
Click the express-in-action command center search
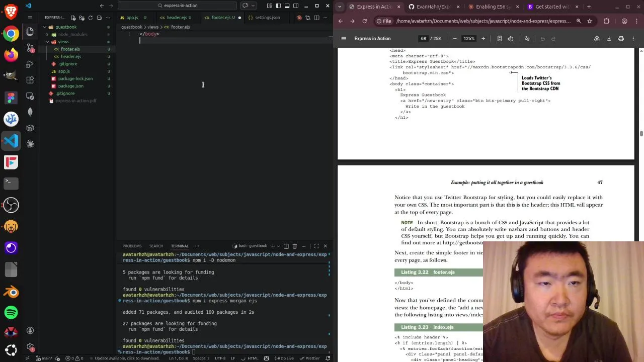coord(177,6)
